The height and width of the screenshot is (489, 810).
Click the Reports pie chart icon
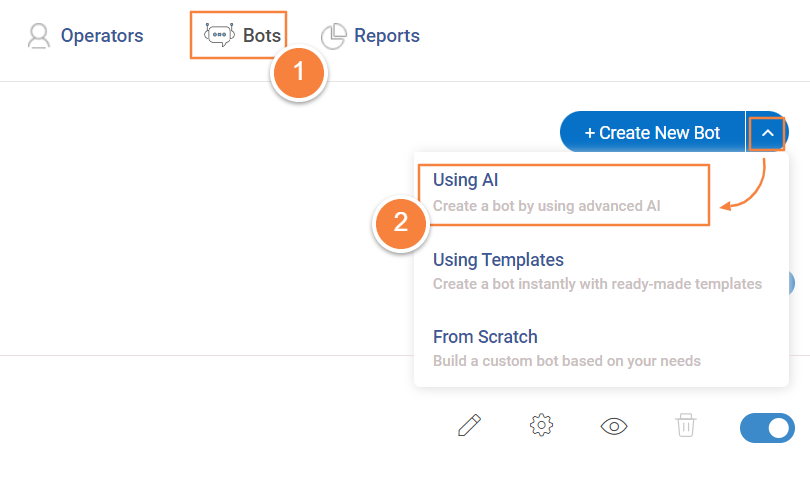(333, 36)
